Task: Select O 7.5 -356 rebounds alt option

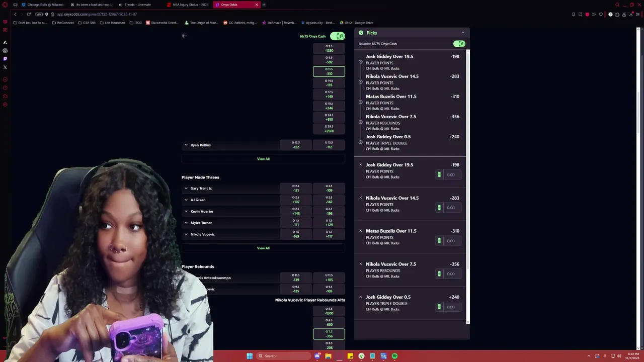Action: tap(329, 334)
